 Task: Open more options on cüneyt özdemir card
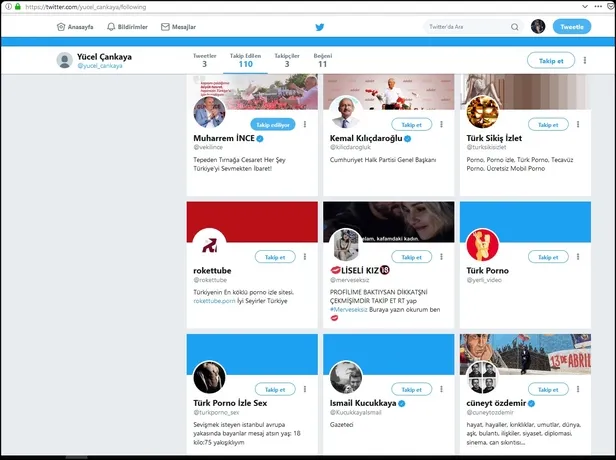pos(578,389)
